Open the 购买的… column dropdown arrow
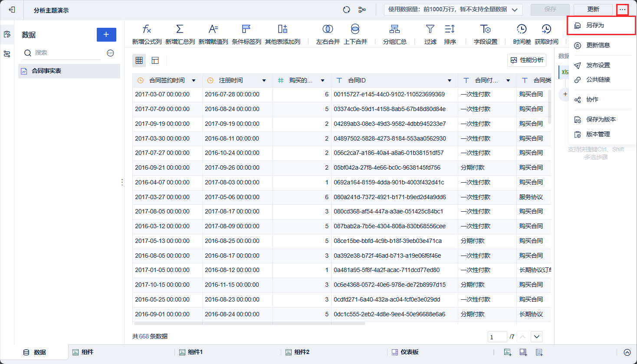 tap(322, 81)
